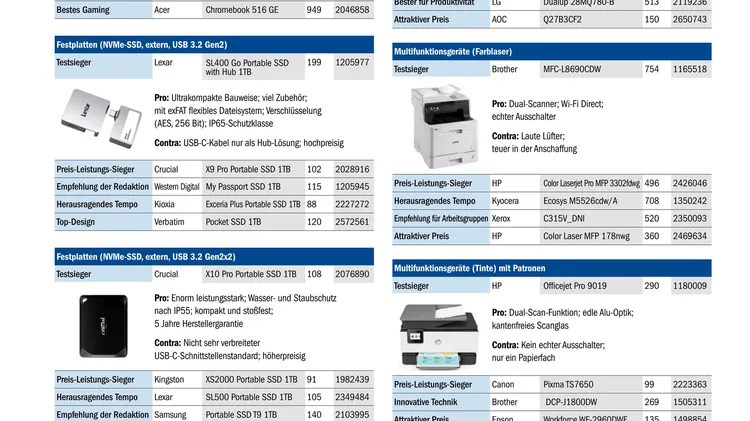Select header 'Multifunktionsgeräte (Tinte) mit Patronen'
Image resolution: width=750 pixels, height=421 pixels.
(x=551, y=268)
